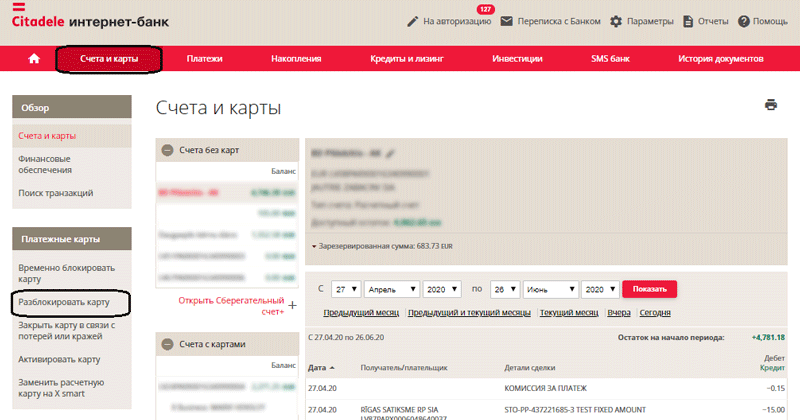Click the Показать button
800x420 pixels.
[649, 289]
